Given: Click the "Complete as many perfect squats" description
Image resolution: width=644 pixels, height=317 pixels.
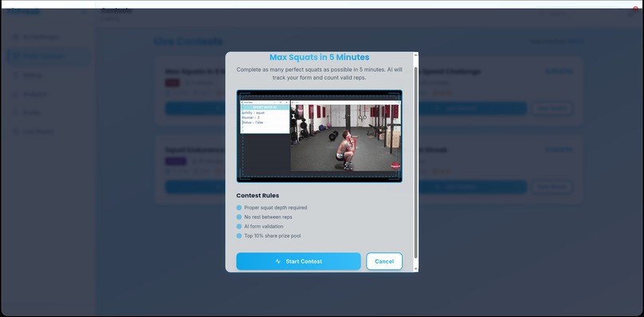Looking at the screenshot, I should [x=319, y=73].
